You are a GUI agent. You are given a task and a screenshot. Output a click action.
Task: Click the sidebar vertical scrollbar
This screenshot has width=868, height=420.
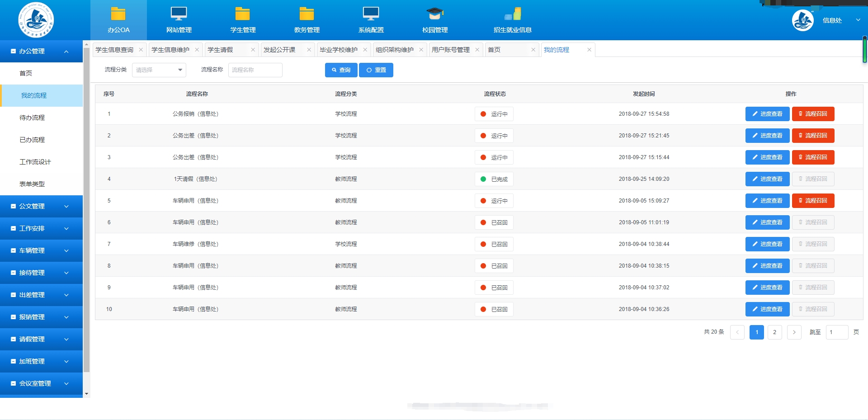tap(86, 209)
